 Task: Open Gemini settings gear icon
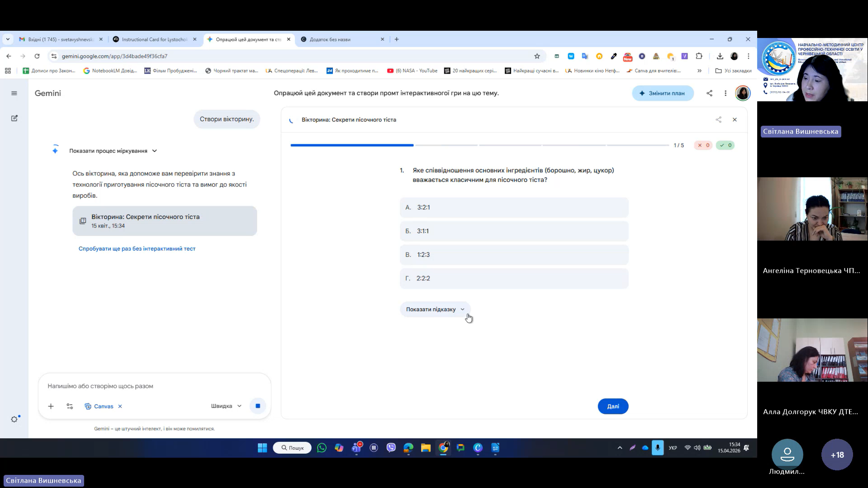(x=14, y=419)
